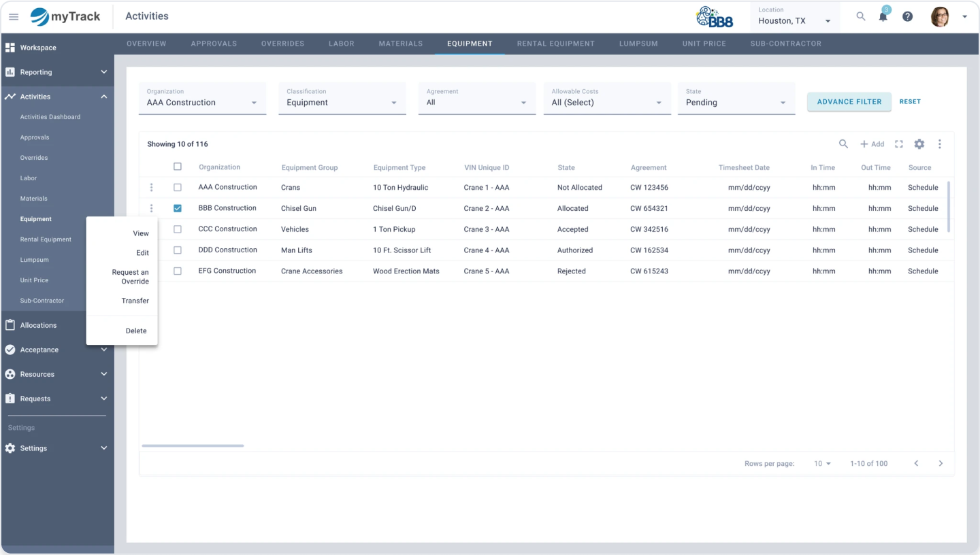Open table settings gear icon
980x555 pixels.
click(919, 144)
